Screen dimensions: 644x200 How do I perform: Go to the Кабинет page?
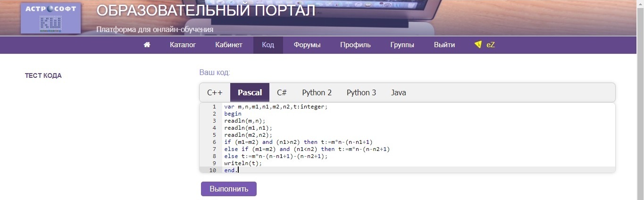click(229, 45)
